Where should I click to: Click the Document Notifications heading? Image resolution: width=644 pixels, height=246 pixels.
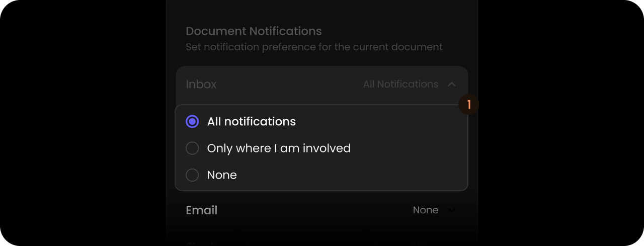[x=254, y=31]
